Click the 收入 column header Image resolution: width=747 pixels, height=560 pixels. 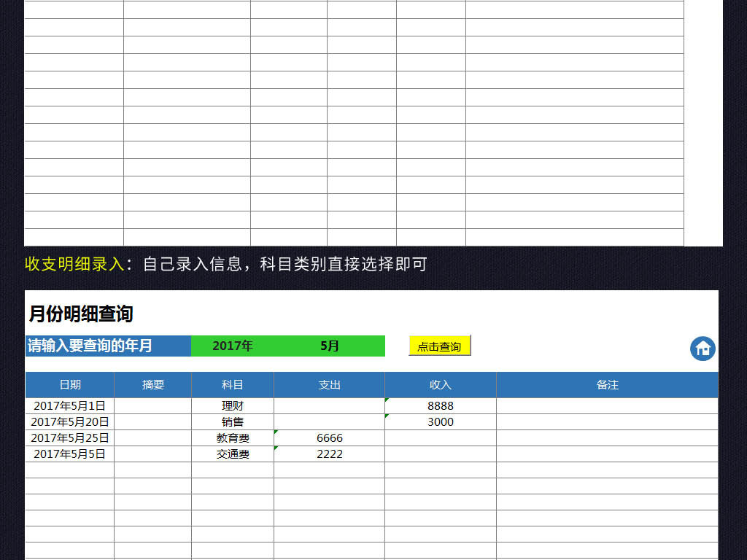(x=441, y=385)
